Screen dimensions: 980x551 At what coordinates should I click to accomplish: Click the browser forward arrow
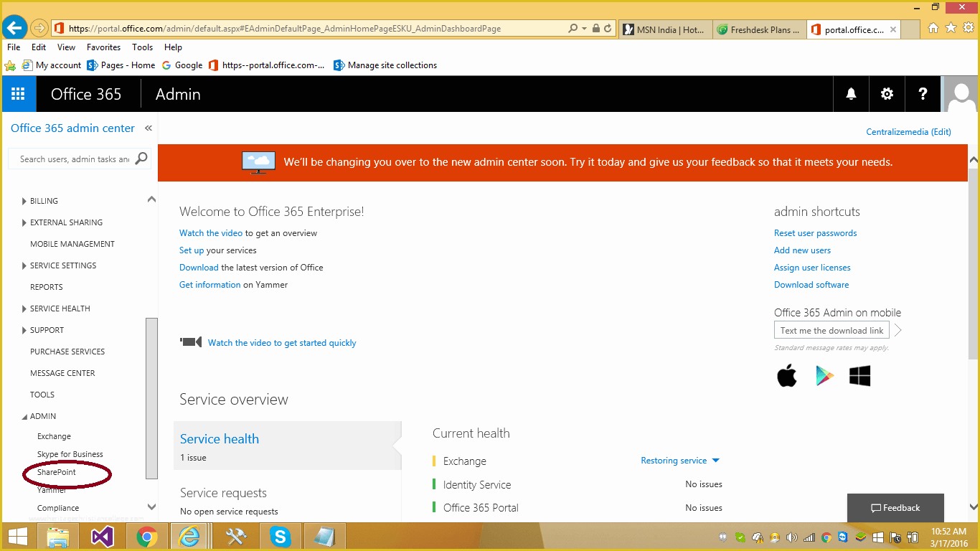pyautogui.click(x=39, y=28)
